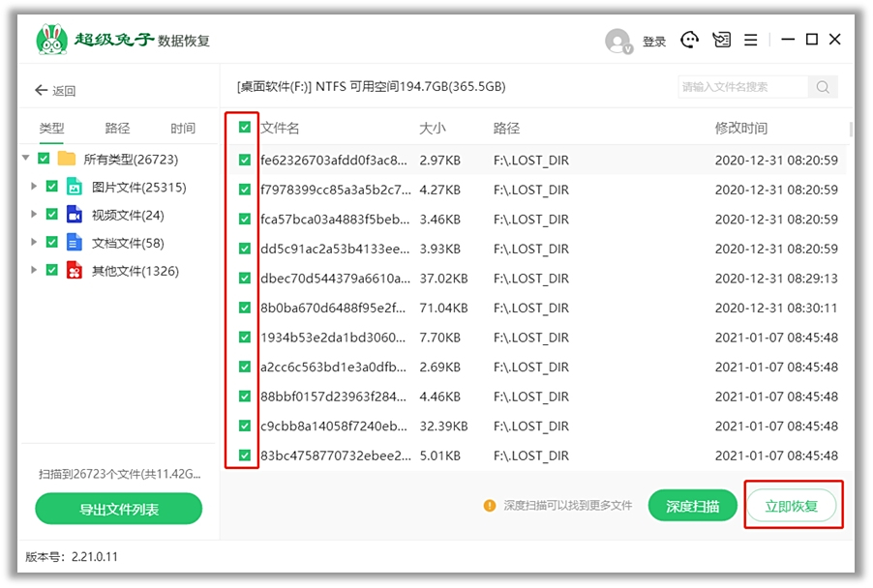Toggle 视频文件(24) checkbox
Viewport: 873px width, 588px height.
pos(51,214)
